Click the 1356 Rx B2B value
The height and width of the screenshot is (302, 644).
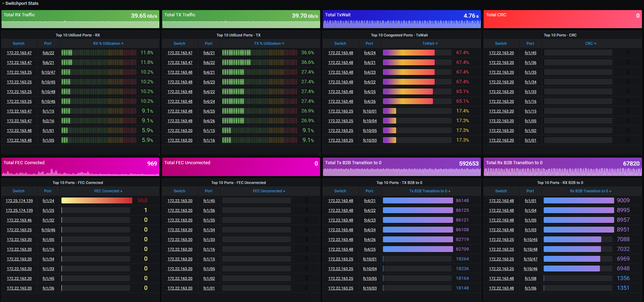623,278
